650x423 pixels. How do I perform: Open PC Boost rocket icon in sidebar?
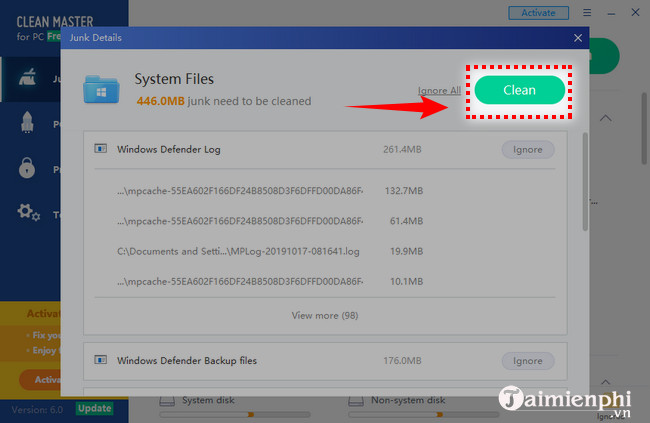click(27, 123)
